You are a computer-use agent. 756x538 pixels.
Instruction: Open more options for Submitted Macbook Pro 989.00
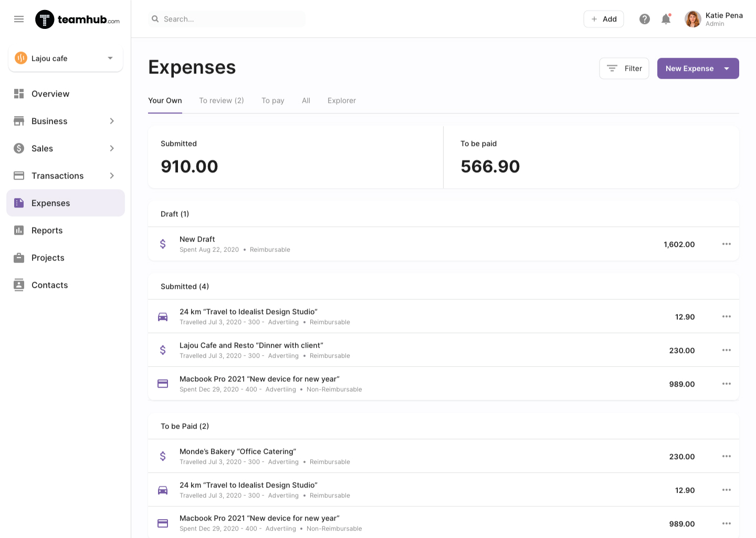(x=727, y=384)
